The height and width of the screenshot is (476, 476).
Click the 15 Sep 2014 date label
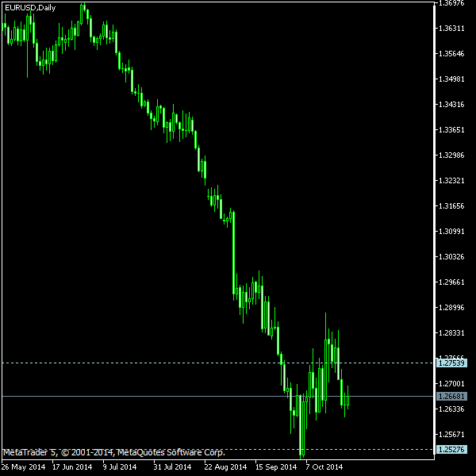(276, 467)
